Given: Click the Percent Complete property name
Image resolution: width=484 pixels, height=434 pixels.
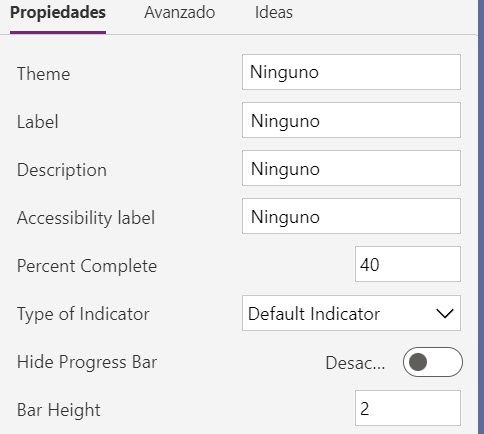Looking at the screenshot, I should point(87,266).
